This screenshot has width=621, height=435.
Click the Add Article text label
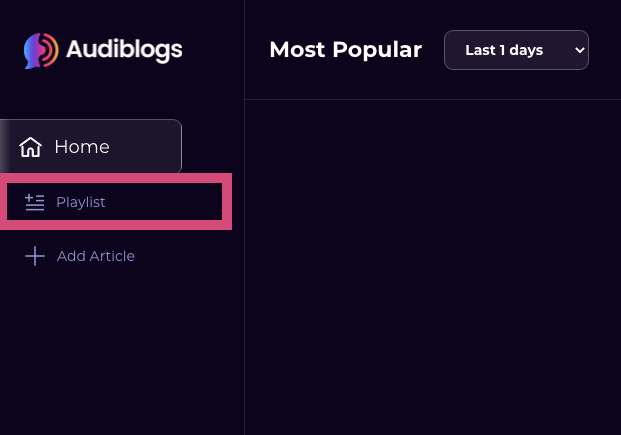click(96, 256)
